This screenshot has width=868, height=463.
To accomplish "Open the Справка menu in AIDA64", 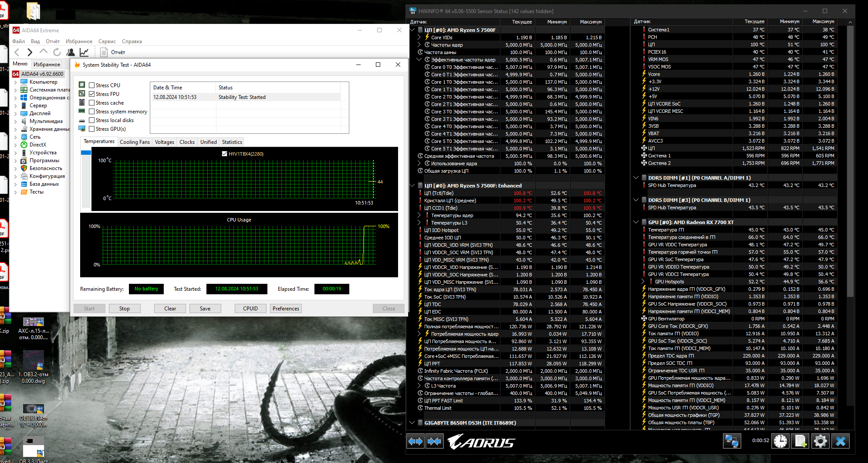I will click(x=132, y=41).
